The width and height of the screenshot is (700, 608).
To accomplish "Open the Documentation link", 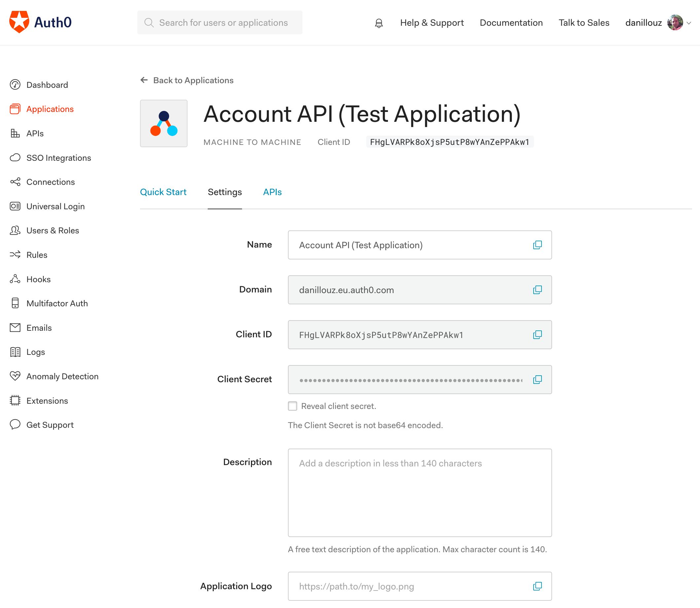I will 511,23.
